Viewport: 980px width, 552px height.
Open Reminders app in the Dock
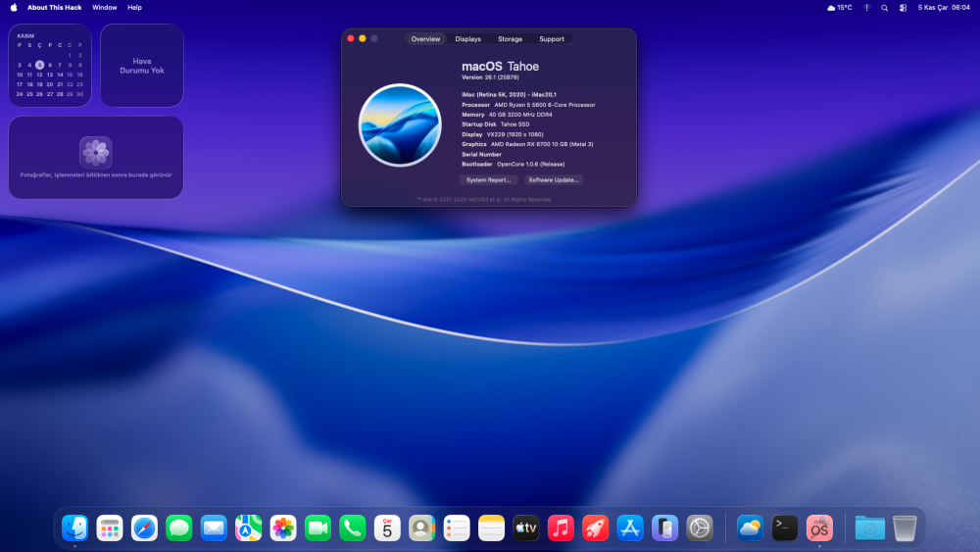pyautogui.click(x=457, y=528)
